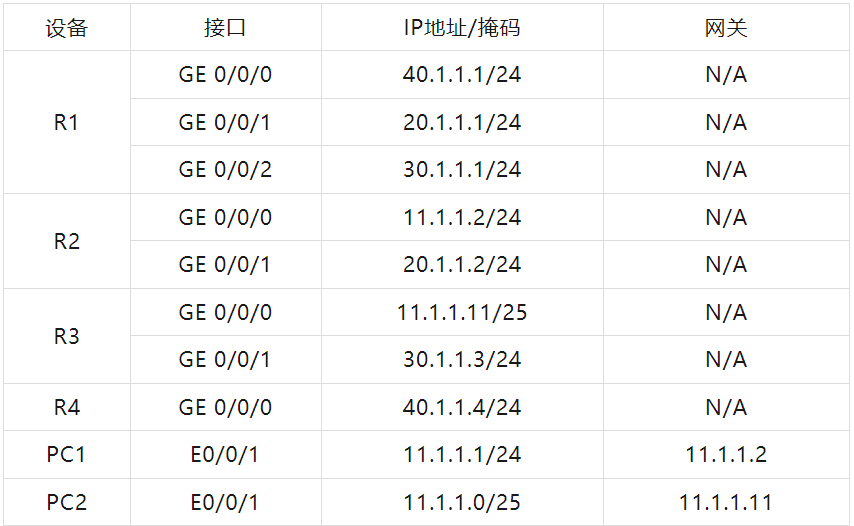Click the GE 0/0/2 interface cell
Screen dimensions: 854x526
[225, 170]
